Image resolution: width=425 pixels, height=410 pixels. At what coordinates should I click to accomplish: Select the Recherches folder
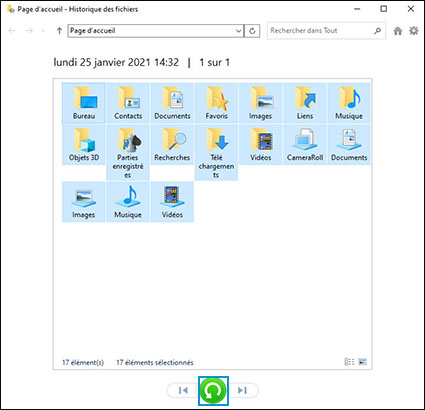[172, 145]
